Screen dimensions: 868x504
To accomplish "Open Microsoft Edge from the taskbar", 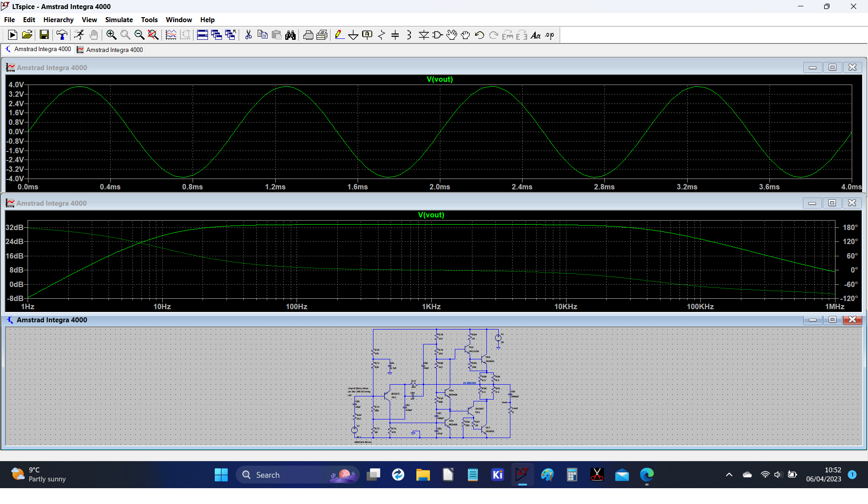I will pyautogui.click(x=646, y=475).
